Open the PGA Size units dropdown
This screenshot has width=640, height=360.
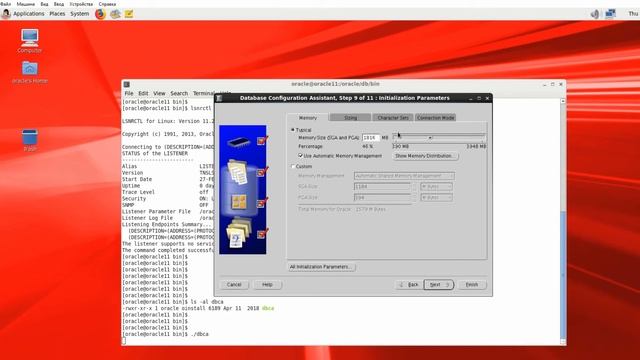click(x=436, y=198)
